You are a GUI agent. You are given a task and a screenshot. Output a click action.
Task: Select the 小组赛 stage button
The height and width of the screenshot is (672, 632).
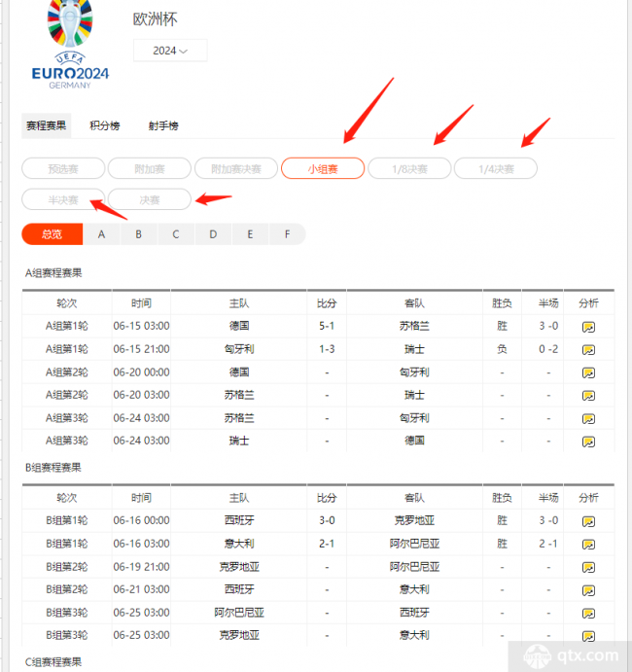(323, 168)
